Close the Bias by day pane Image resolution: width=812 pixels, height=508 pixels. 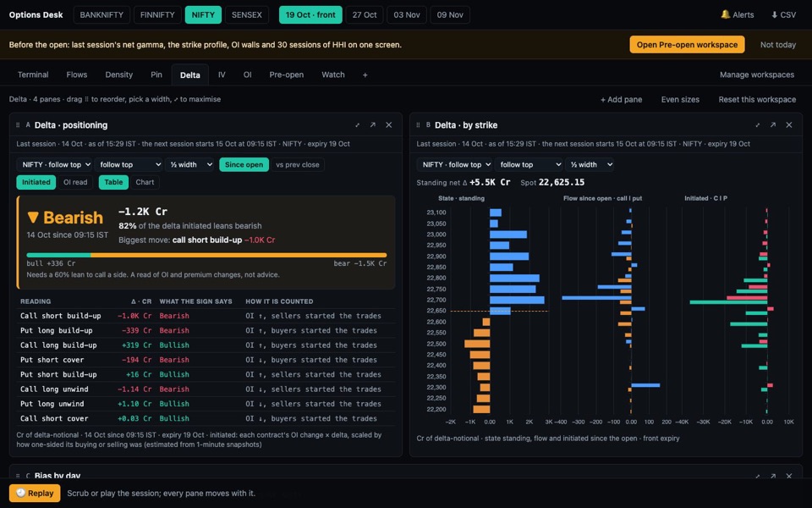click(789, 476)
